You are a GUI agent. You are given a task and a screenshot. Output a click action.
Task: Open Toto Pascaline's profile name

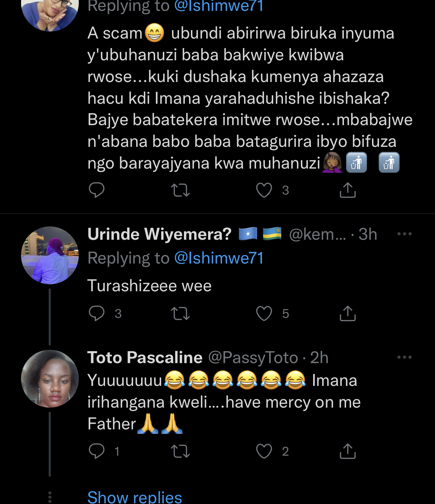pos(145,357)
